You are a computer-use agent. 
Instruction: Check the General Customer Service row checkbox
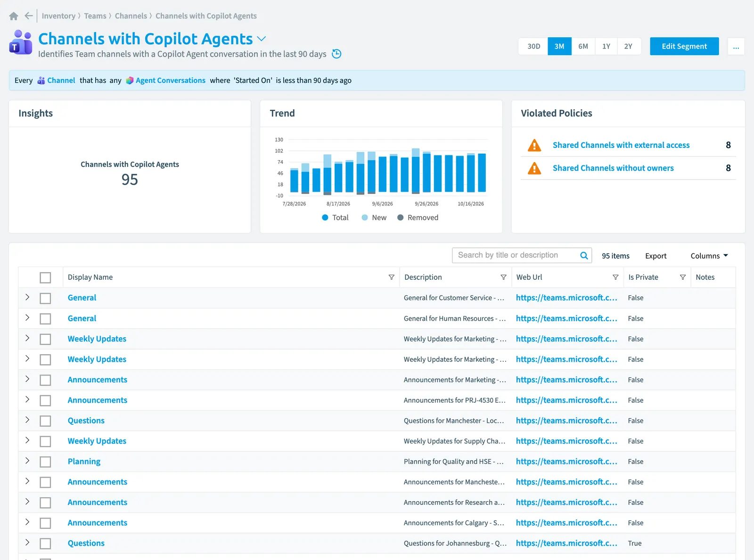45,298
